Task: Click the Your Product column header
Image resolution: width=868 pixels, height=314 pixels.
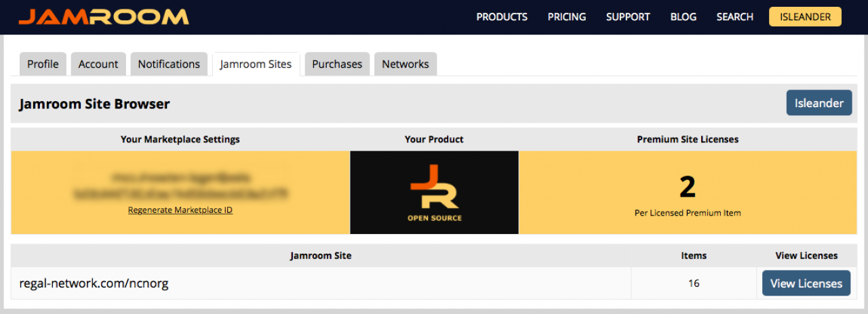Action: pyautogui.click(x=434, y=139)
